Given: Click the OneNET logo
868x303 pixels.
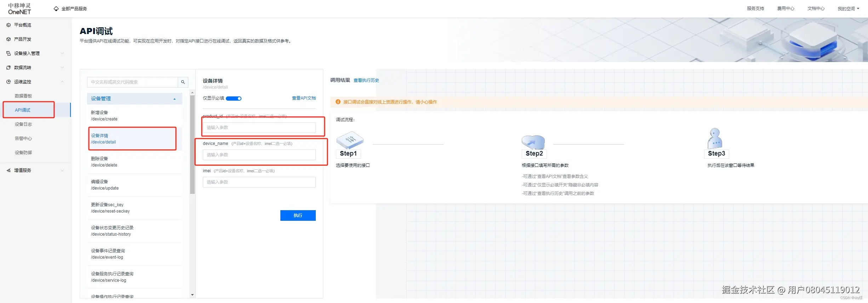Looking at the screenshot, I should pos(19,9).
